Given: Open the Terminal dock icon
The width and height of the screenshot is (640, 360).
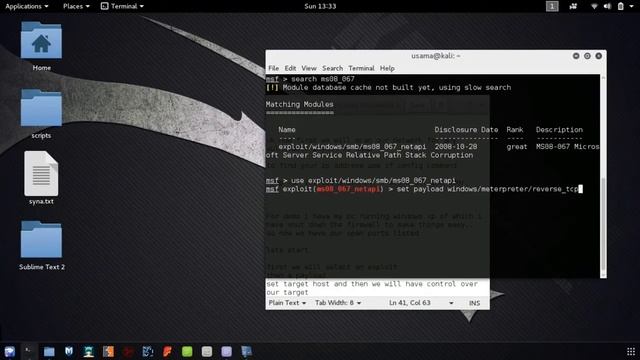Looking at the screenshot, I should click(x=29, y=351).
